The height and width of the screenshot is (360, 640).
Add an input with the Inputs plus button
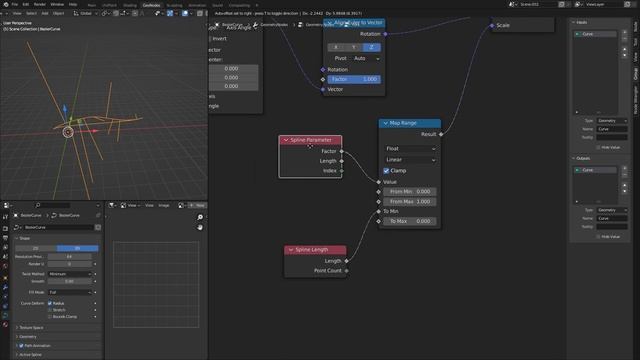(x=624, y=32)
